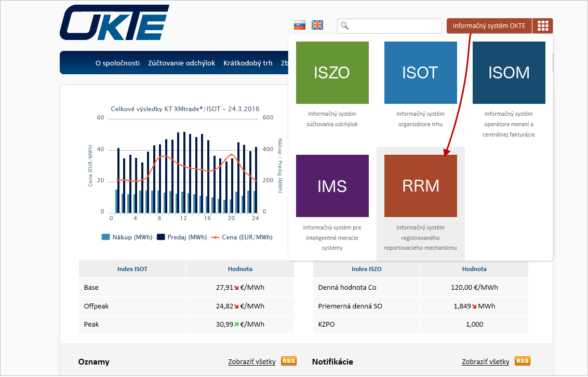Screen dimensions: 588x377
Task: Toggle Predaj (MWh) legend entry
Action: [182, 237]
